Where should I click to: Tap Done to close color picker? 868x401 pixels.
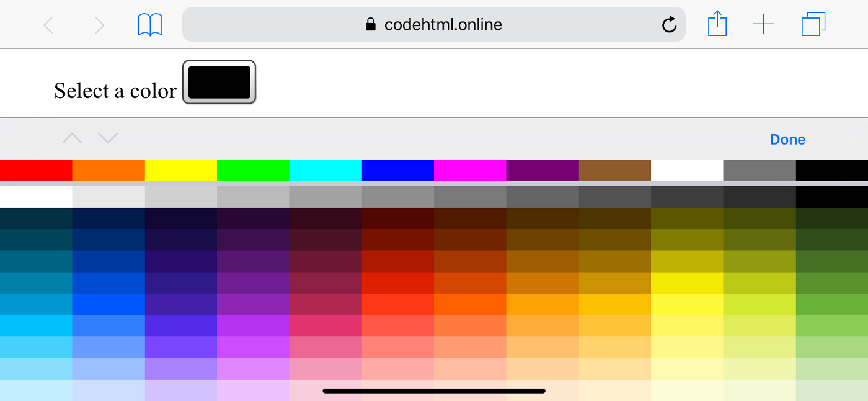(x=787, y=140)
